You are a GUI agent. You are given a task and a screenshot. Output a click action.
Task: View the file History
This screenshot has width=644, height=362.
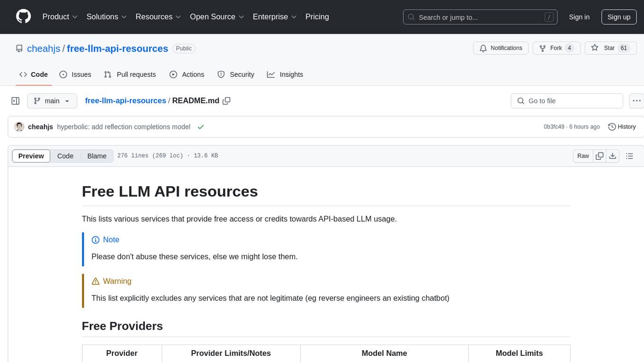click(622, 127)
